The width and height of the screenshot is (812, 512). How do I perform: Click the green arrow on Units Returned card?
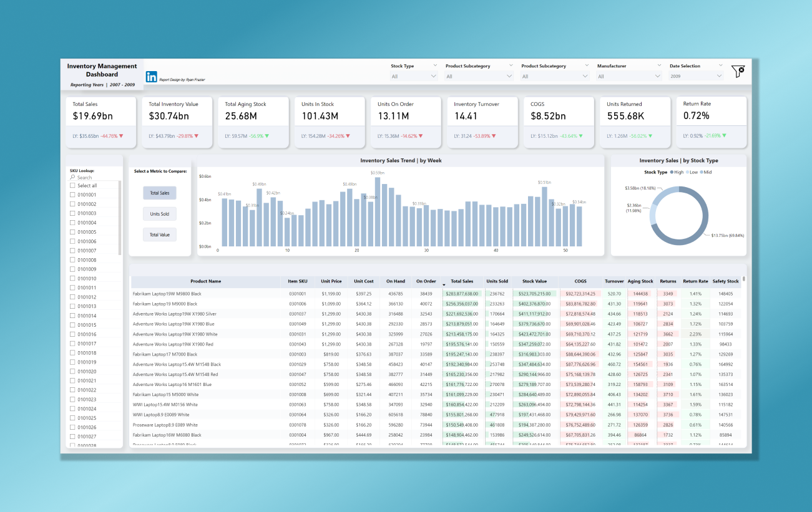[650, 135]
